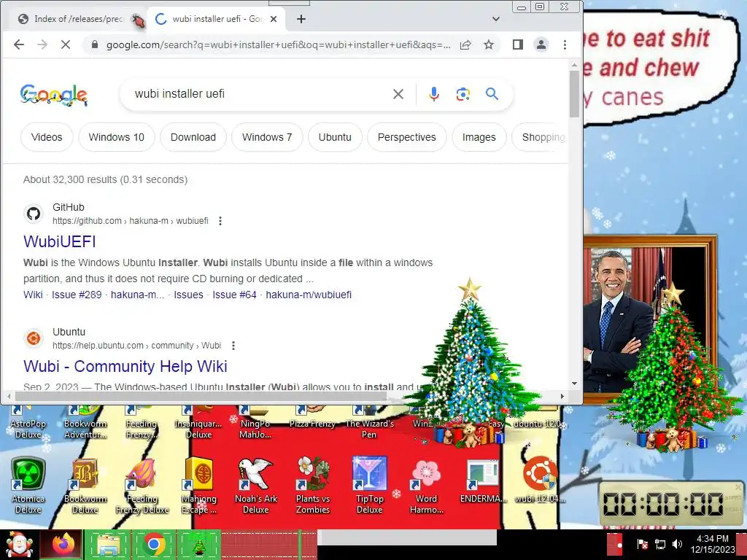The height and width of the screenshot is (560, 747).
Task: Open volume control in system tray
Action: pos(677,544)
